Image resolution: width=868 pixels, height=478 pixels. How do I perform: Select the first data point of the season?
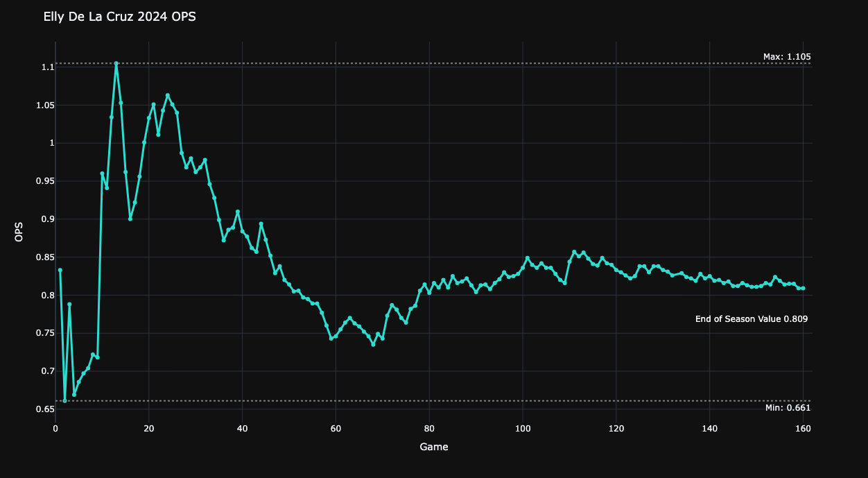pyautogui.click(x=60, y=270)
